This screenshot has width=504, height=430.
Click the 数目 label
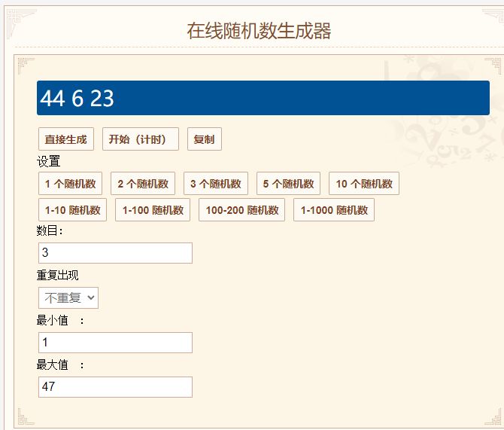pyautogui.click(x=50, y=230)
